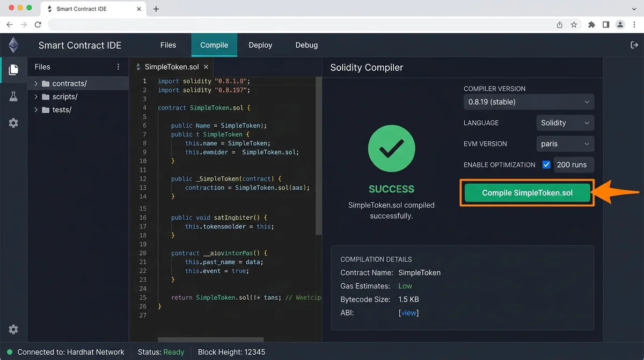This screenshot has width=644, height=360.
Task: Click the contracts/ folder name
Action: point(69,84)
